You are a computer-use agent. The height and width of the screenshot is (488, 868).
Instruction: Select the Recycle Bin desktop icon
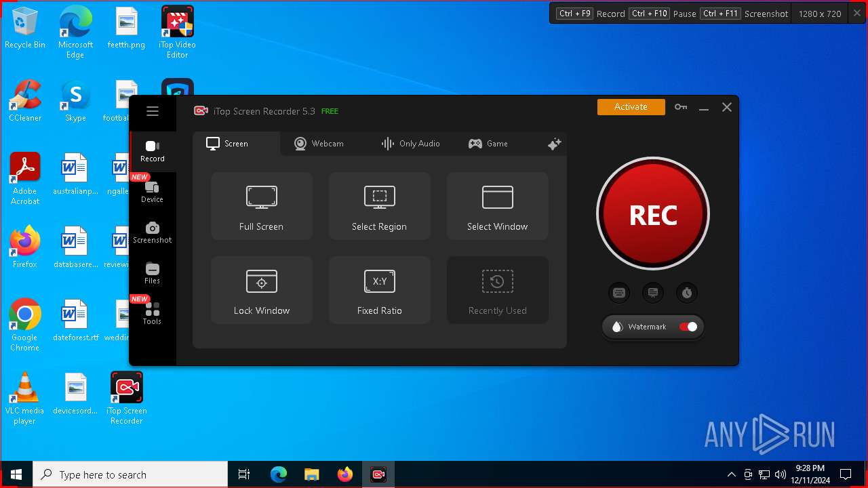(25, 28)
